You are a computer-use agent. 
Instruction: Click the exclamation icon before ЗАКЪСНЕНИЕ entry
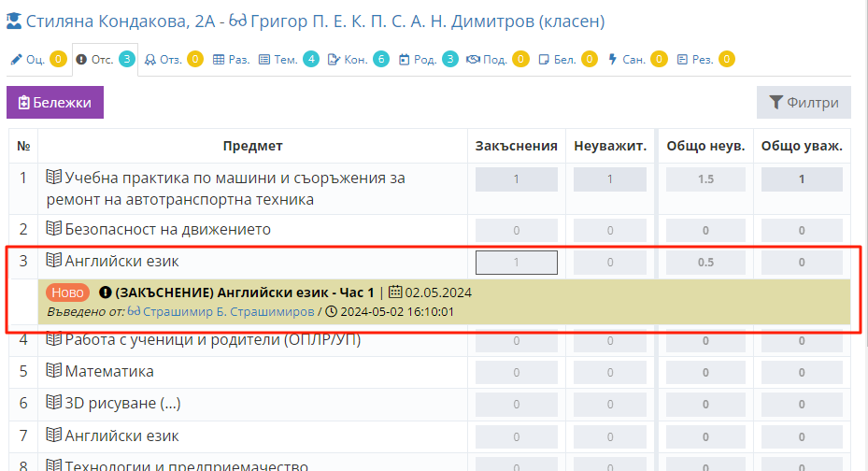click(105, 293)
